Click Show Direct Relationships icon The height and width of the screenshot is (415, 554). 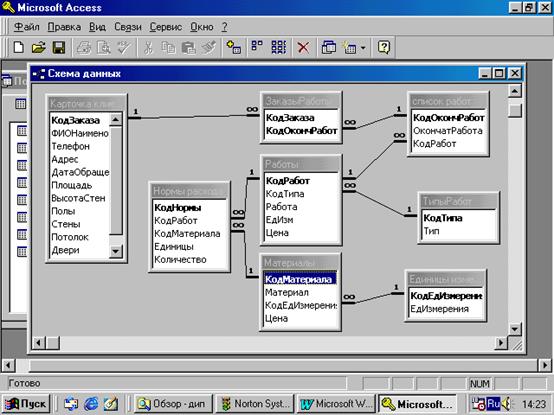(257, 47)
